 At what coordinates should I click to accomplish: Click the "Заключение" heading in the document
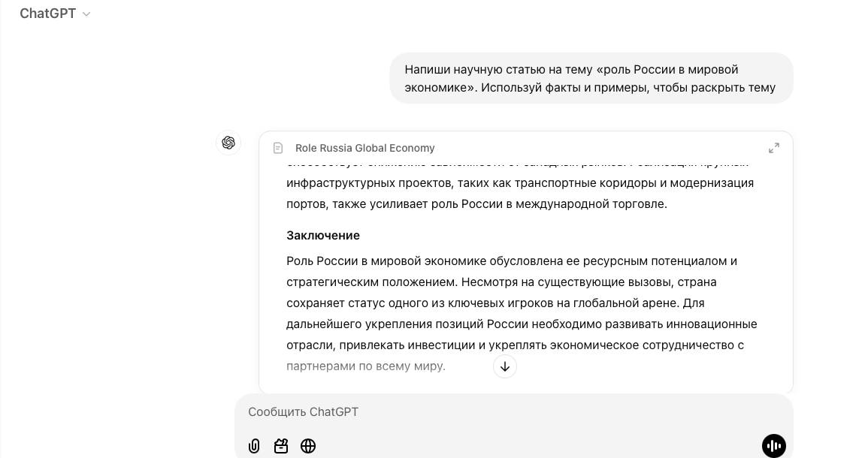click(x=323, y=236)
